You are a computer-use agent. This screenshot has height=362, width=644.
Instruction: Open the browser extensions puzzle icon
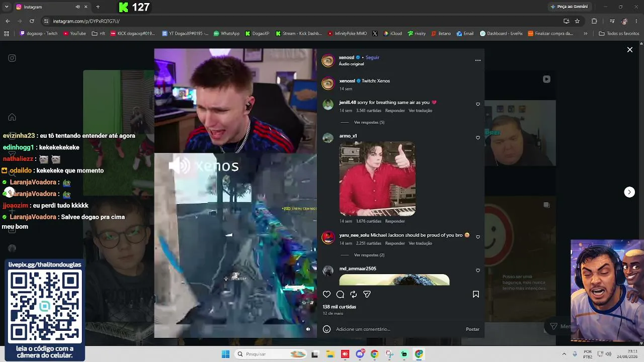coord(594,21)
